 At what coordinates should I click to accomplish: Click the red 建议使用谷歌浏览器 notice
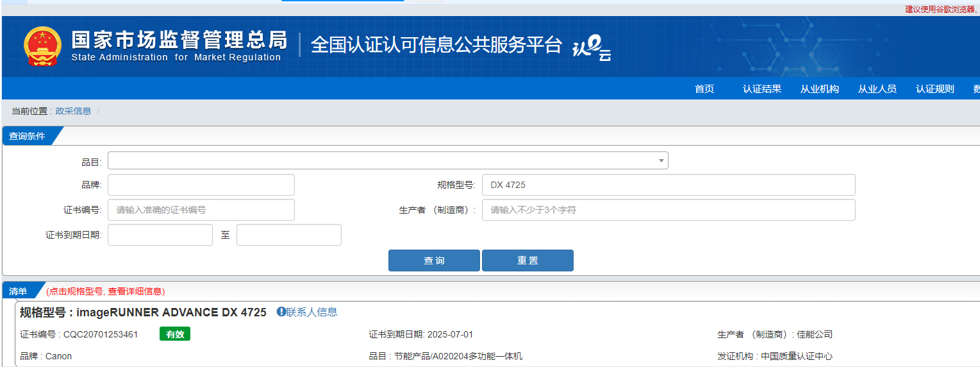coord(942,9)
